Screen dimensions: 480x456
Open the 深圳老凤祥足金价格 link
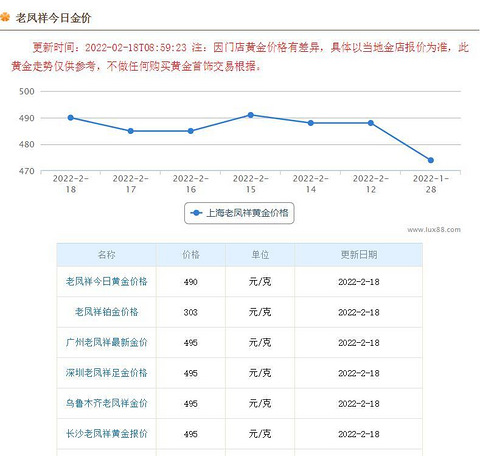point(106,373)
